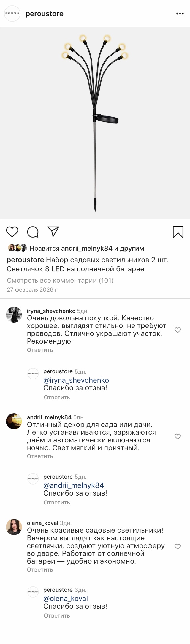190x644 pixels.
Task: Like andrii_melnyk84's comment
Action: [178, 436]
